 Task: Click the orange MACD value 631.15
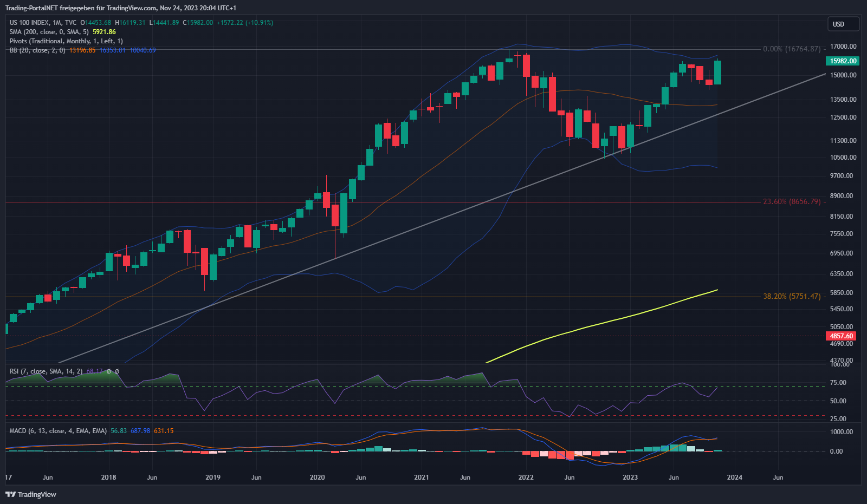(x=164, y=431)
